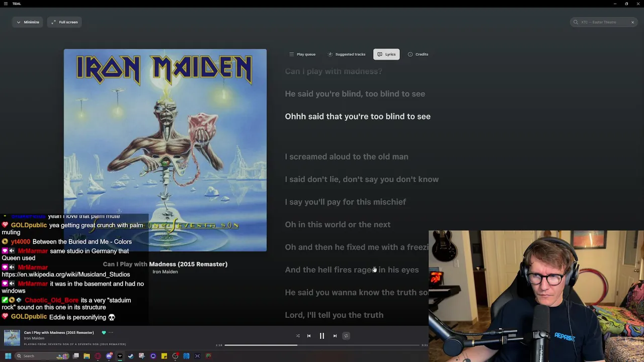Open Opera browser from taskbar
The image size is (644, 362).
coord(98,356)
